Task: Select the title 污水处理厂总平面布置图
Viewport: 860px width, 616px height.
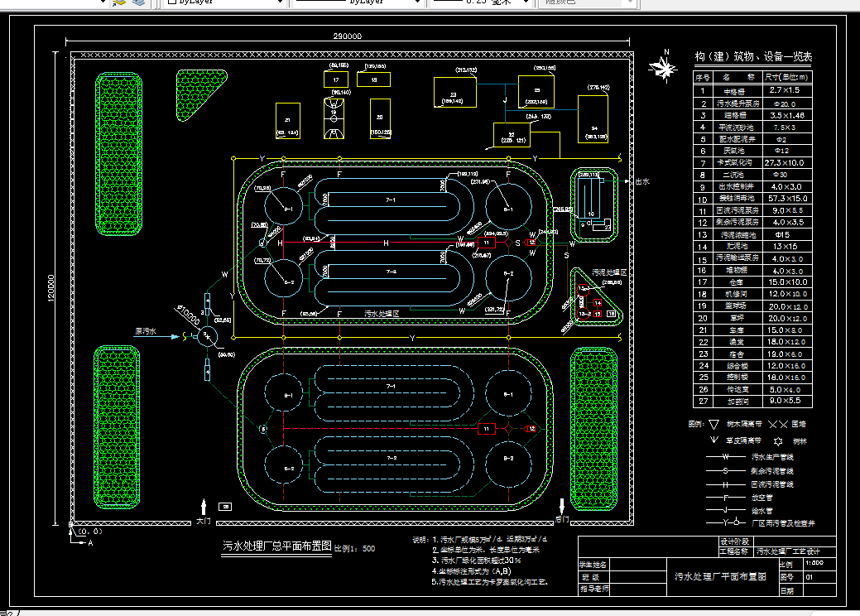Action: coord(277,546)
